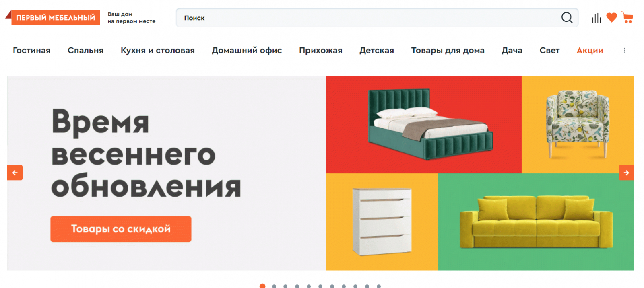
Task: Go to previous banner slide arrow
Action: [15, 173]
